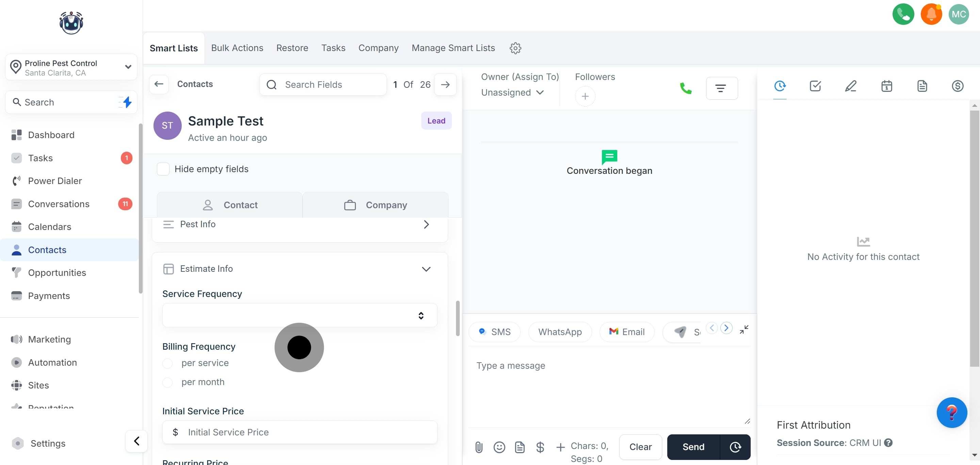980x465 pixels.
Task: Open the emoji picker icon
Action: click(x=499, y=447)
